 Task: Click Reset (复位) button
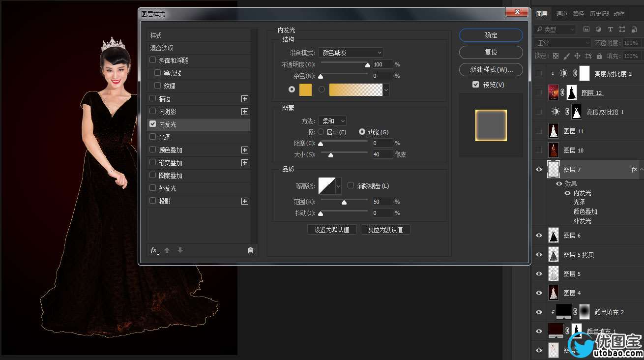pyautogui.click(x=491, y=52)
